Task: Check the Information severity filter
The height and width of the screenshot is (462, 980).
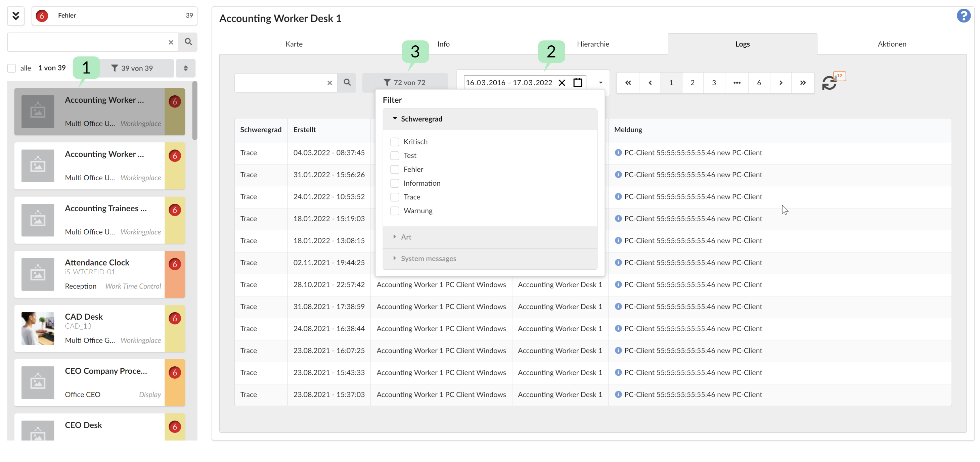Action: [395, 183]
